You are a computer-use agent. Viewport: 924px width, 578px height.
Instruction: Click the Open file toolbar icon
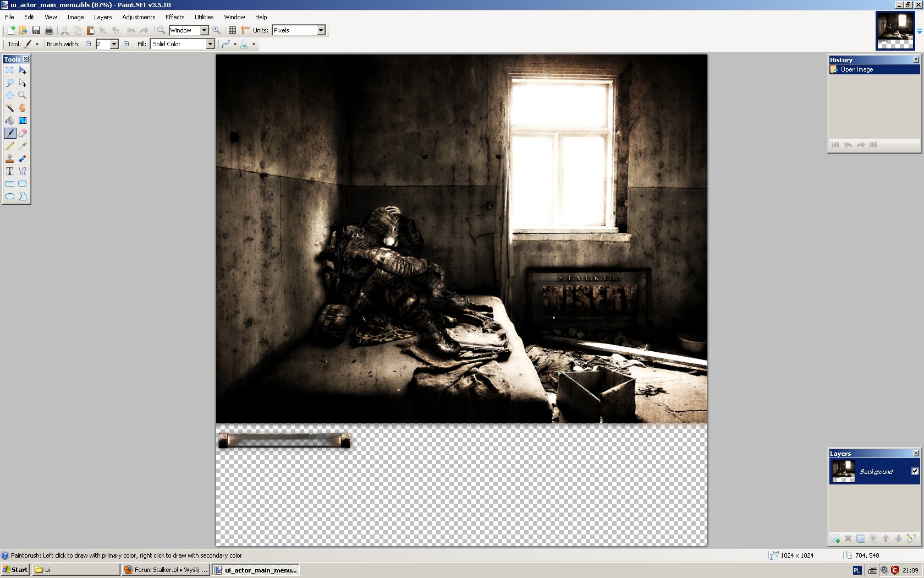coord(23,30)
